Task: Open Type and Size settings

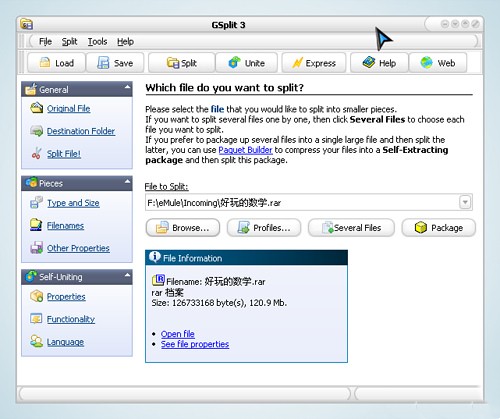Action: click(x=73, y=203)
